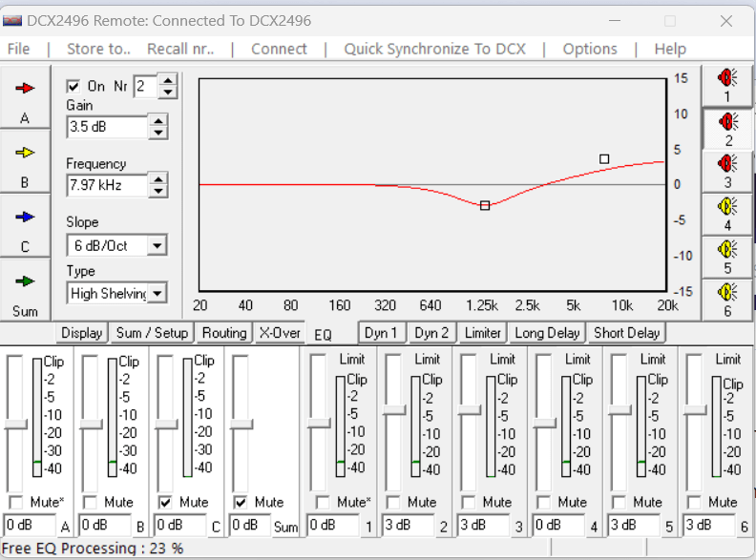Toggle Mute for input A
This screenshot has height=560, width=756.
point(16,503)
